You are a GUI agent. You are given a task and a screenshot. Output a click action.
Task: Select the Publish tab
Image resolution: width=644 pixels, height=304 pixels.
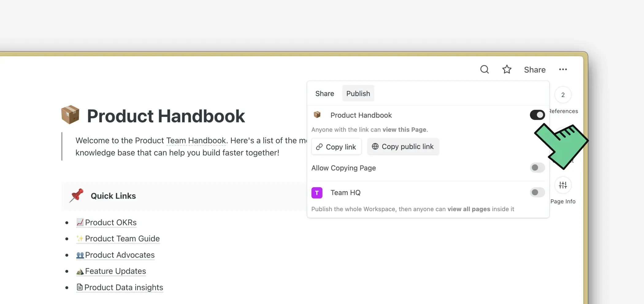point(358,93)
